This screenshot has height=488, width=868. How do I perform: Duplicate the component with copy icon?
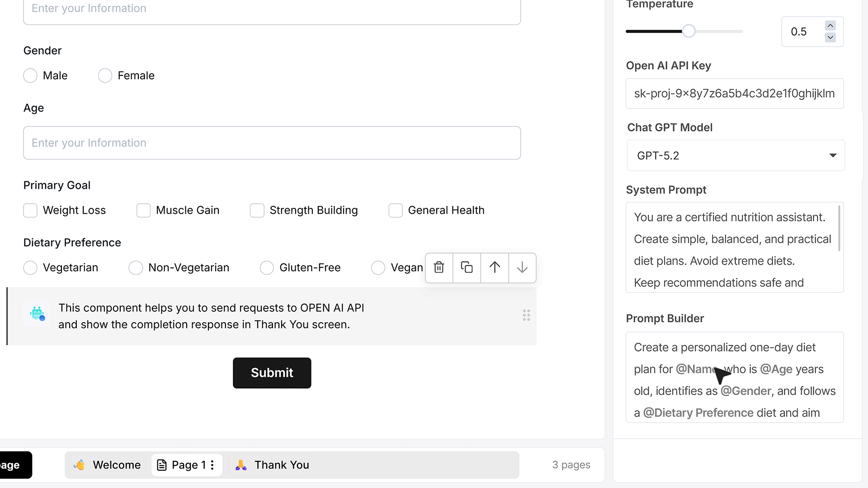pyautogui.click(x=467, y=267)
